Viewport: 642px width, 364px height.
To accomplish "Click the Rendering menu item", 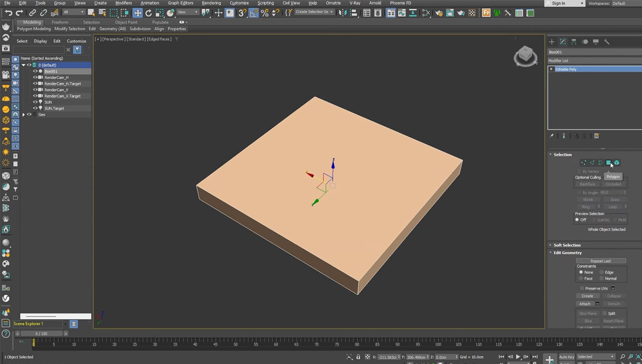I will pos(211,3).
